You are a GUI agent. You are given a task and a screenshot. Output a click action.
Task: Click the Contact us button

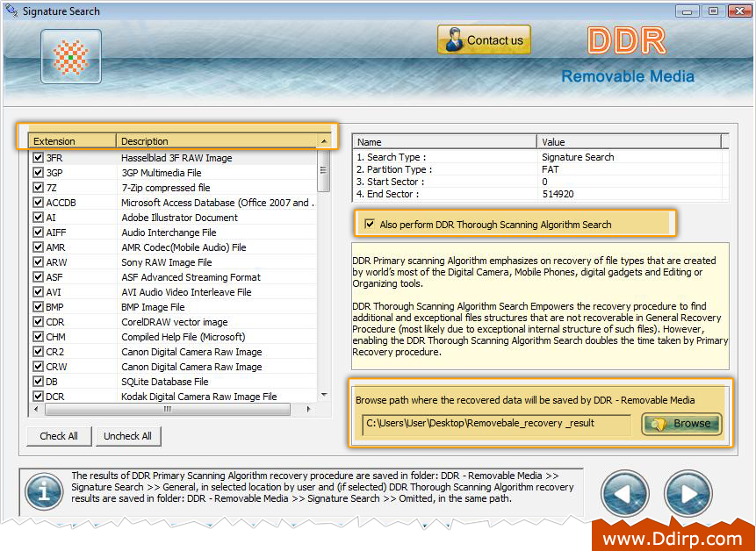[x=484, y=40]
